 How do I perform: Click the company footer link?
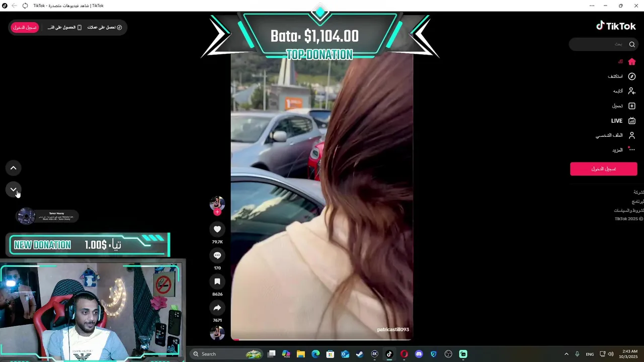pos(638,193)
